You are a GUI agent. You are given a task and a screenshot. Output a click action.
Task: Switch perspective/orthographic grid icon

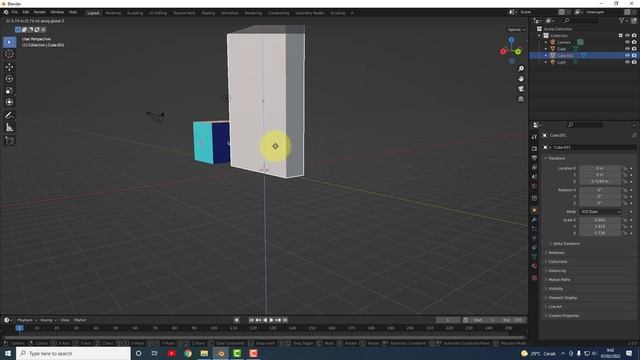pyautogui.click(x=521, y=99)
